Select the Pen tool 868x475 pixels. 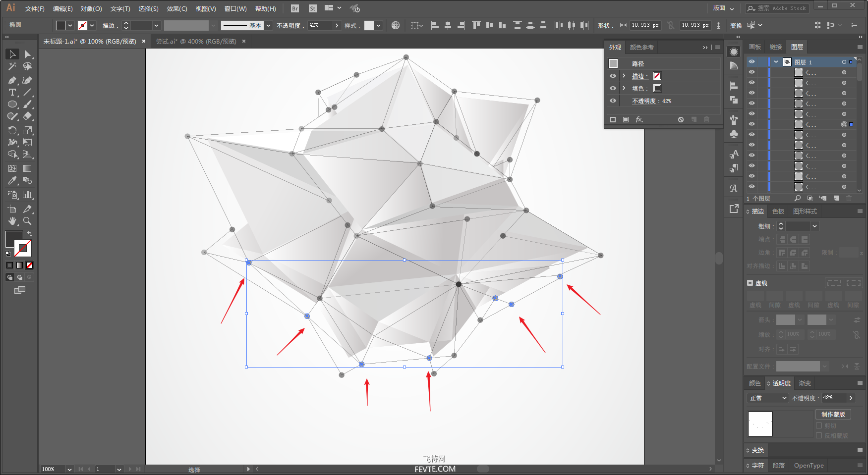tap(12, 80)
